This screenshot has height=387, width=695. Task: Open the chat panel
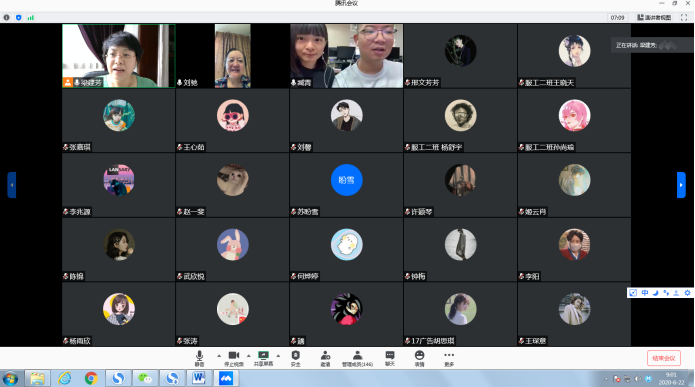click(390, 358)
